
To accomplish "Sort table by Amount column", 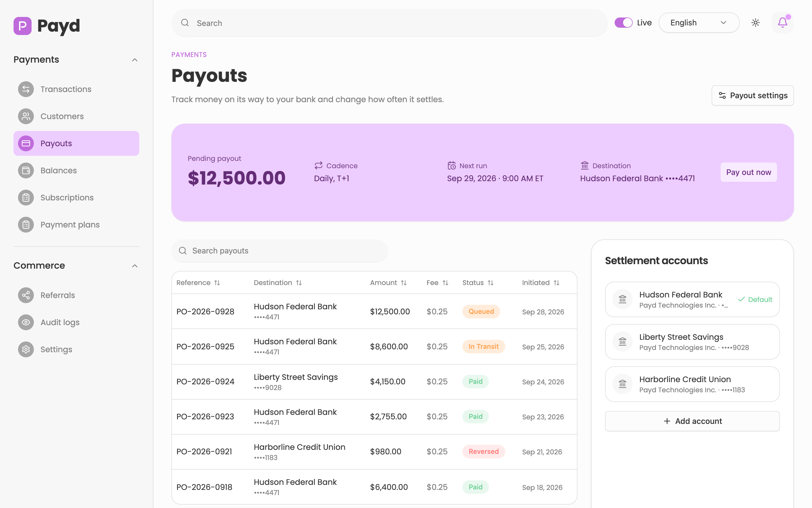I will [x=388, y=283].
